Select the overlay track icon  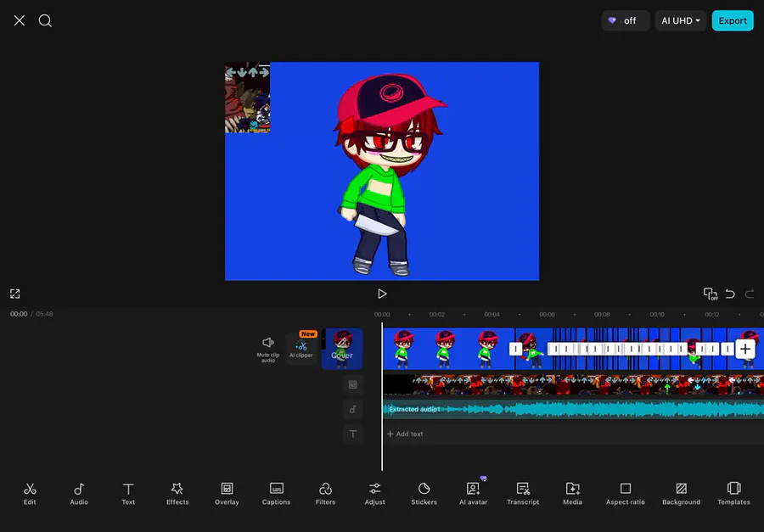353,384
